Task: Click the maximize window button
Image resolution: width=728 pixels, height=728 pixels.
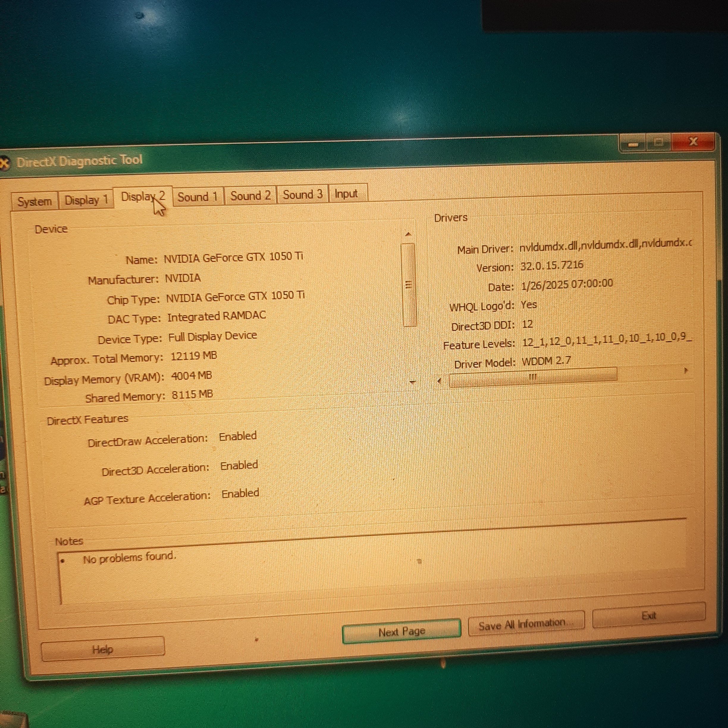Action: coord(658,142)
